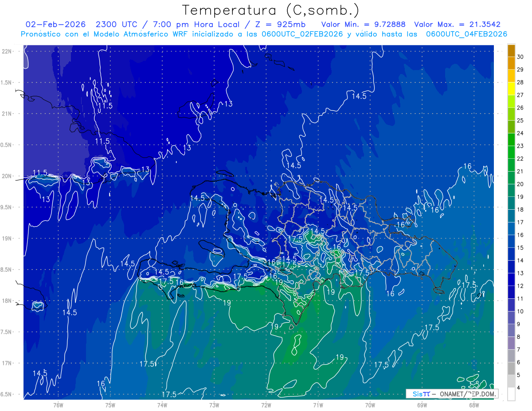Click the "73W" longitude axis label
This screenshot has width=532, height=411.
click(214, 405)
